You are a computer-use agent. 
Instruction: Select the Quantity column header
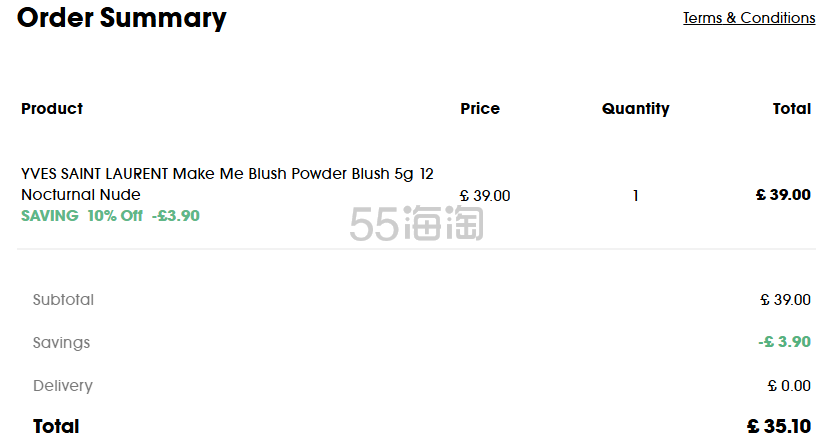pyautogui.click(x=636, y=109)
